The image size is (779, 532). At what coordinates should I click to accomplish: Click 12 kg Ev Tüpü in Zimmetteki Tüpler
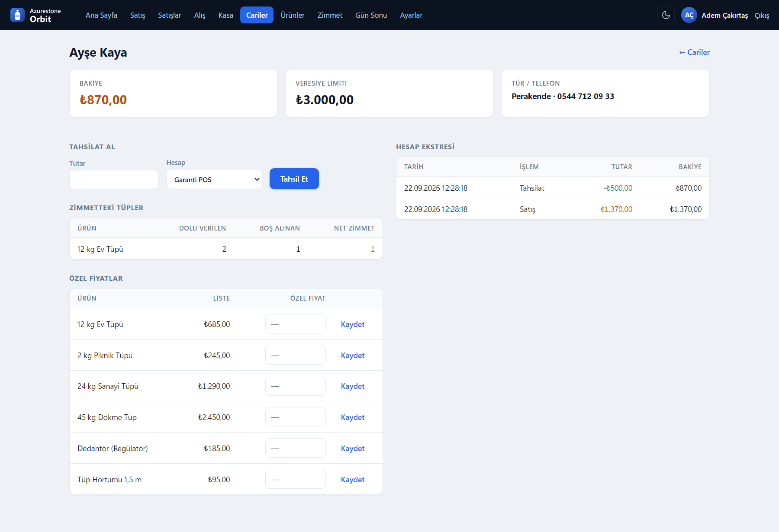(100, 249)
